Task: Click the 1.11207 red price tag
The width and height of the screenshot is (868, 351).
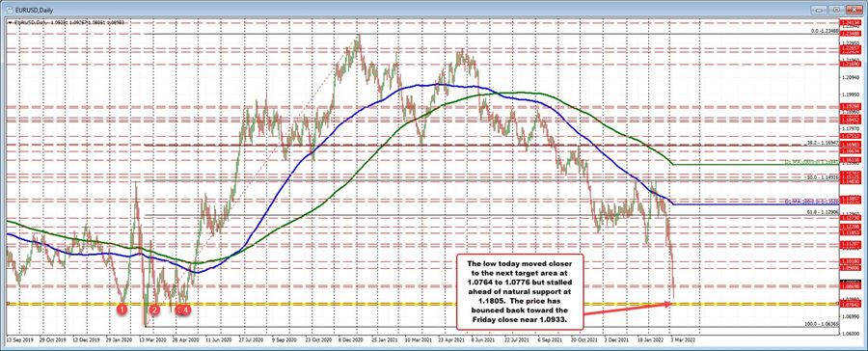Action: pyautogui.click(x=851, y=244)
